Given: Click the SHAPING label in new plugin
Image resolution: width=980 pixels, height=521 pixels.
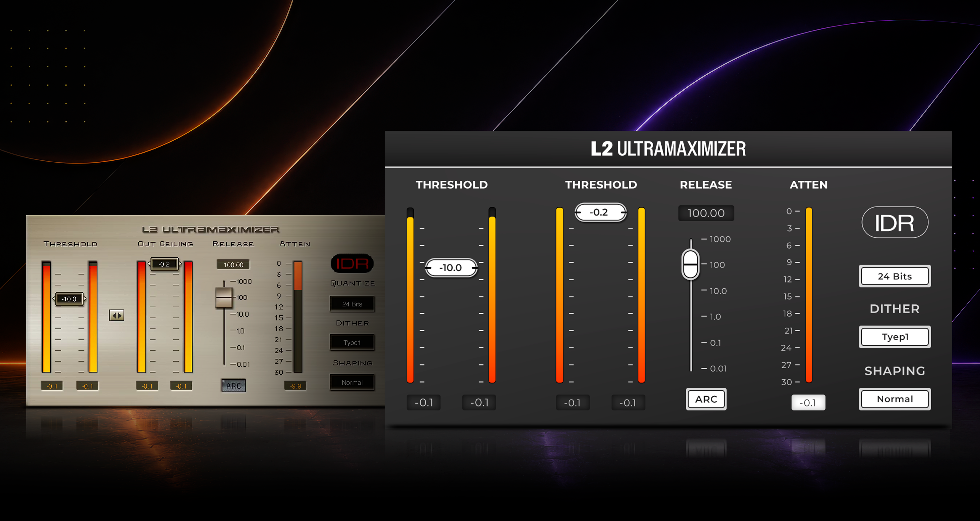Looking at the screenshot, I should coord(895,371).
